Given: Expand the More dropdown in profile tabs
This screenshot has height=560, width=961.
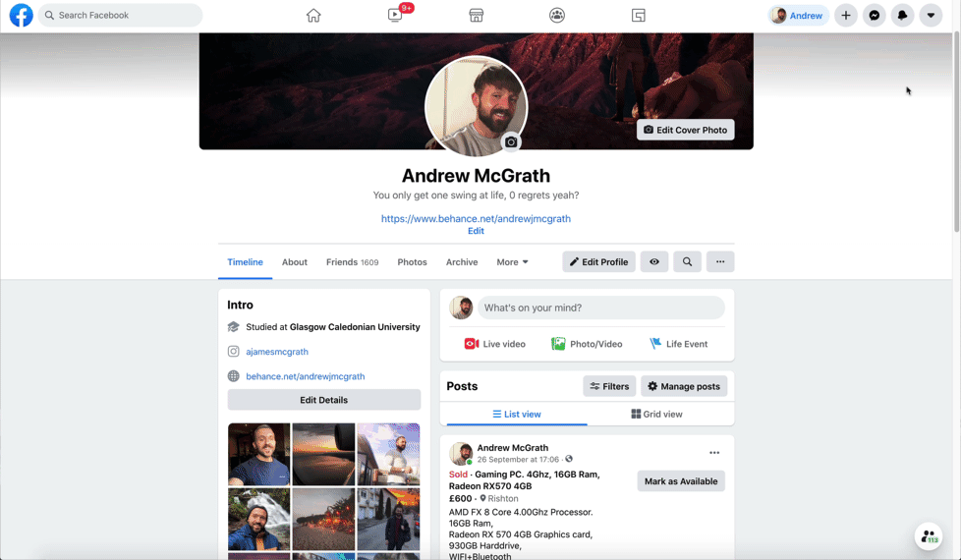Looking at the screenshot, I should tap(512, 262).
